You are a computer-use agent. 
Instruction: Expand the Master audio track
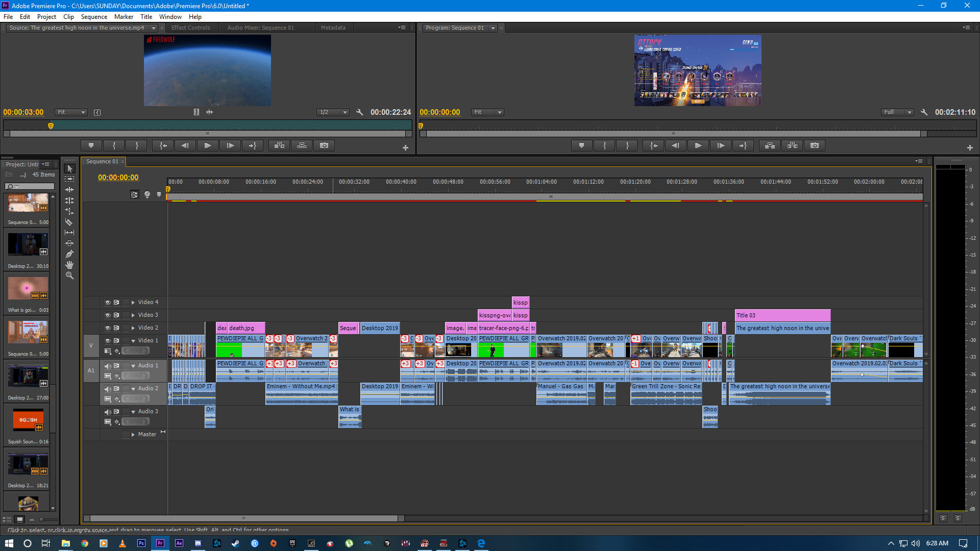coord(133,435)
